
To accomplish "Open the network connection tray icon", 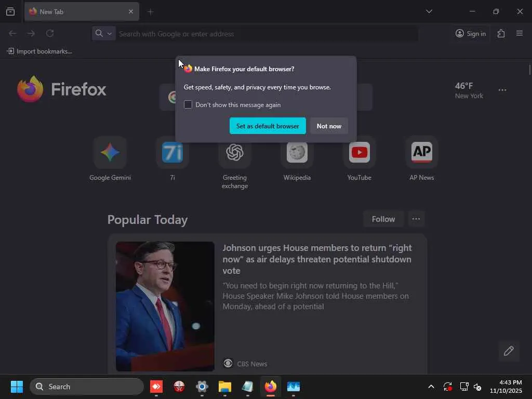I will click(x=464, y=387).
